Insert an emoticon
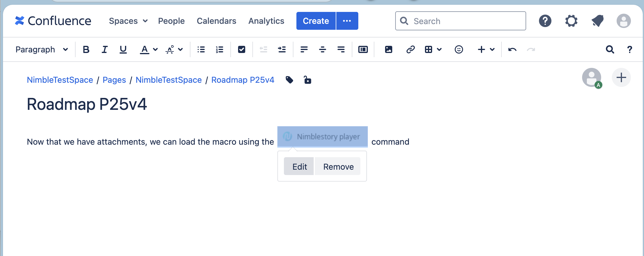This screenshot has width=644, height=256. (459, 49)
